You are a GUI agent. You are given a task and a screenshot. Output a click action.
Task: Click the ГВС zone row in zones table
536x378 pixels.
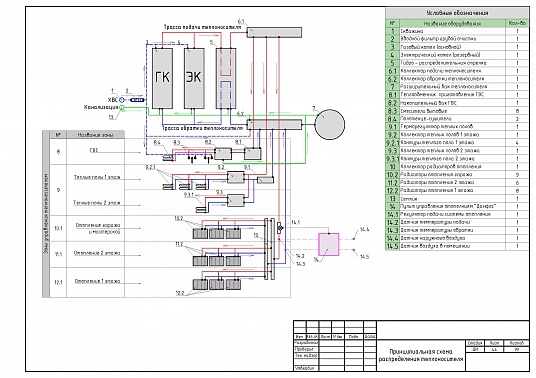tap(87, 151)
